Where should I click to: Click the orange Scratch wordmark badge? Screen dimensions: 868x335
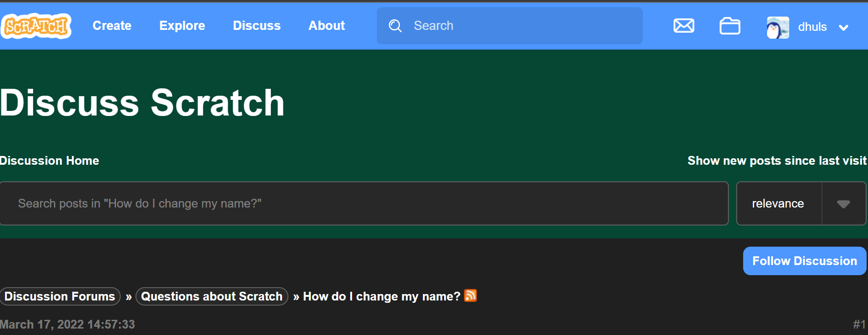(x=35, y=25)
